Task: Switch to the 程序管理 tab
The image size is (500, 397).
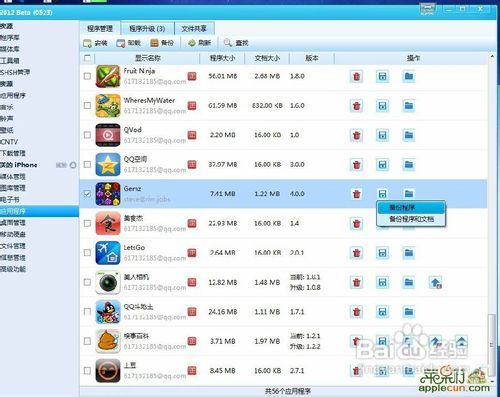Action: (x=100, y=29)
